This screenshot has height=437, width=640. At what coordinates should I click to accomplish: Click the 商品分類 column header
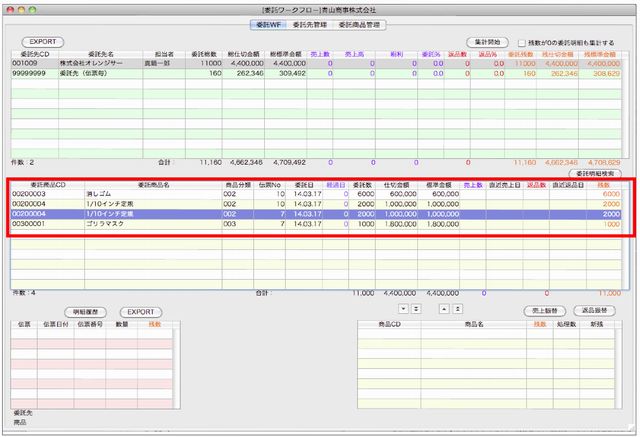click(x=238, y=185)
